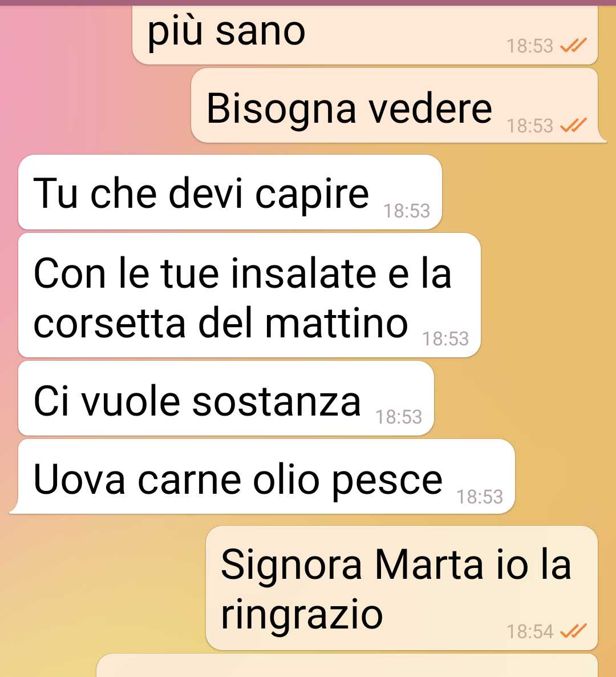Tap timestamp next to 'Uova carne olio pesce'
The image size is (616, 677).
480,497
